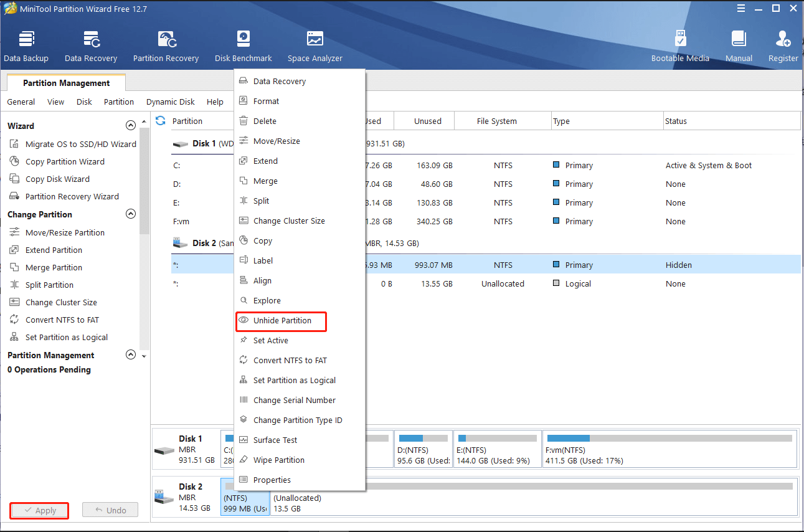
Task: Open Data Backup tool
Action: tap(26, 47)
